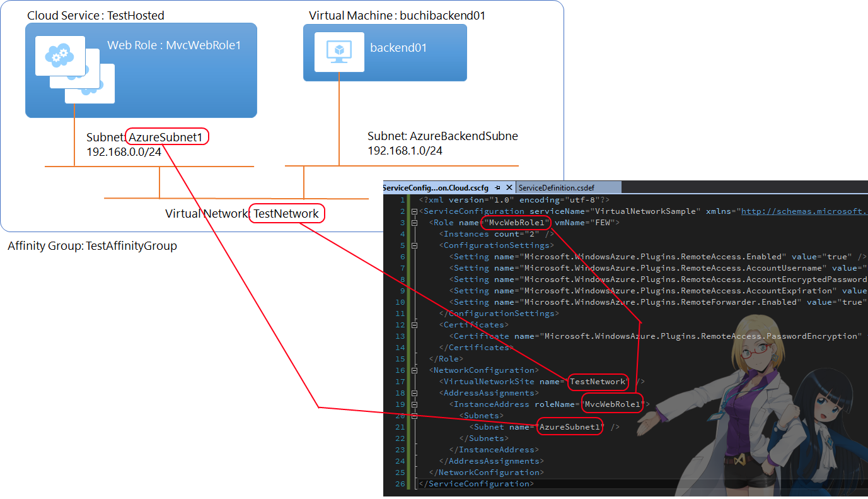868x499 pixels.
Task: Collapse the ConfigurationSettings block on line 5
Action: coord(414,245)
